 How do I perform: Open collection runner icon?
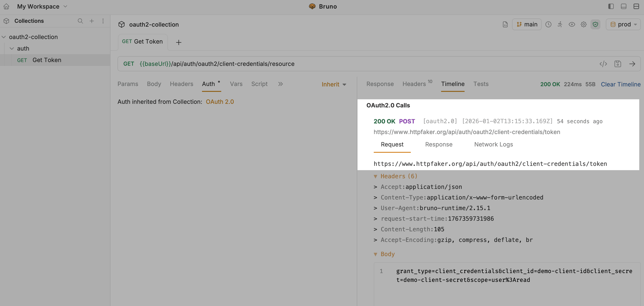(560, 24)
